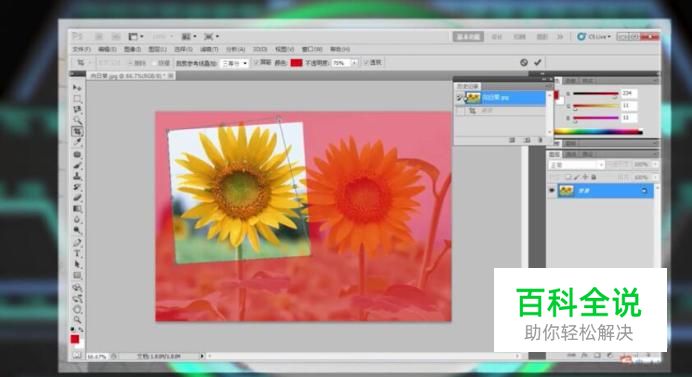Open the crop guide overlay dropdown
Viewport: 692px width, 377px height.
pos(235,63)
